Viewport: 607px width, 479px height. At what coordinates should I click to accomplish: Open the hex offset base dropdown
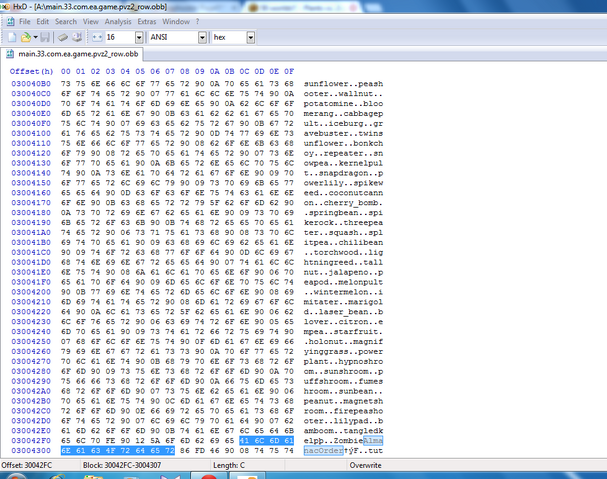tap(251, 38)
